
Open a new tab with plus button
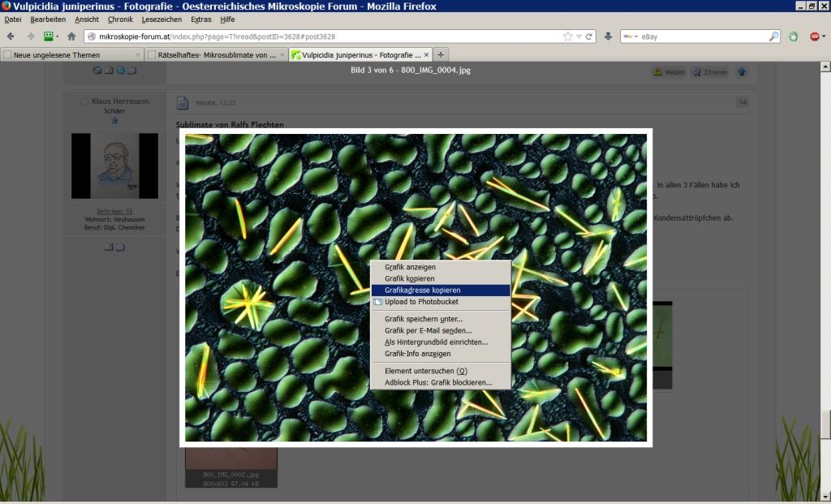pyautogui.click(x=441, y=55)
